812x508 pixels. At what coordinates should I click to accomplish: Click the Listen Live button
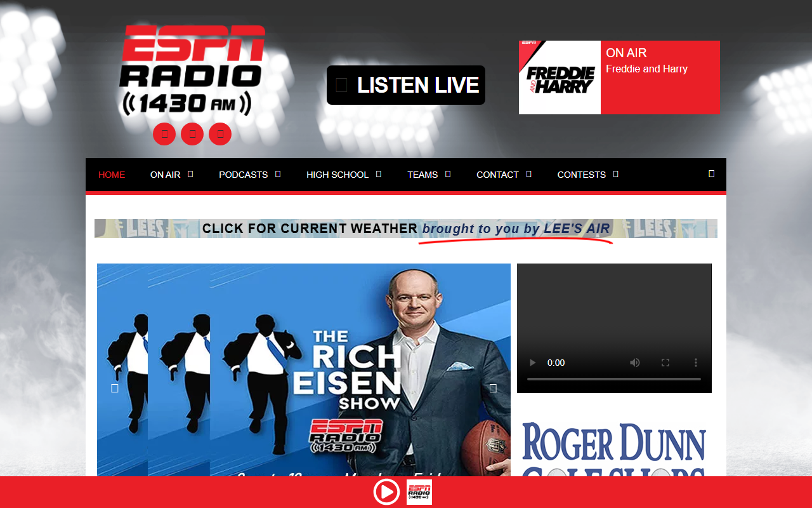(406, 85)
